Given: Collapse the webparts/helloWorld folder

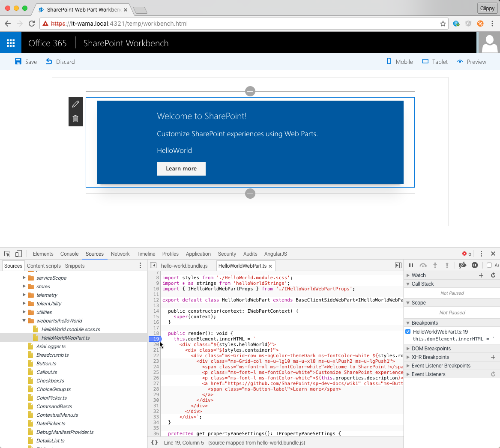Looking at the screenshot, I should pos(24,321).
